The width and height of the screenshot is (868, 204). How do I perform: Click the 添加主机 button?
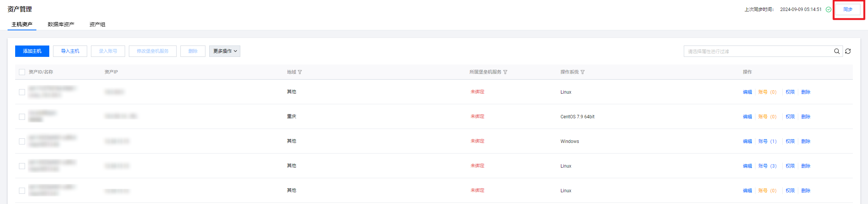click(32, 51)
